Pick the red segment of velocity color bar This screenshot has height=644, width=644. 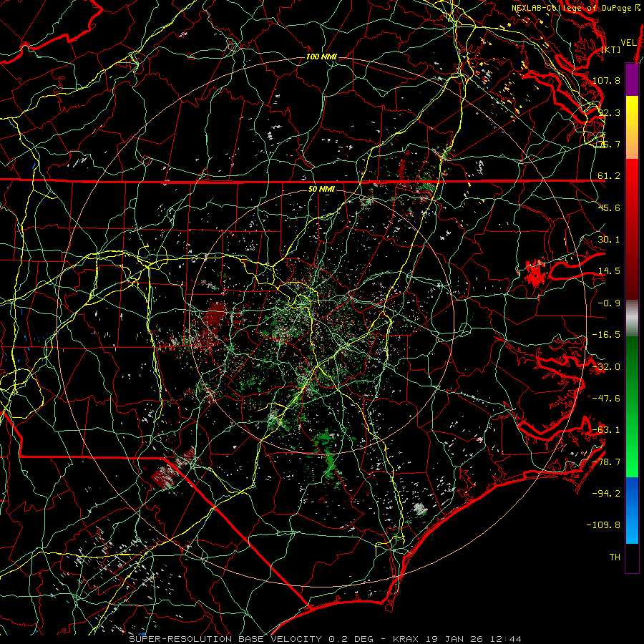pos(632,229)
